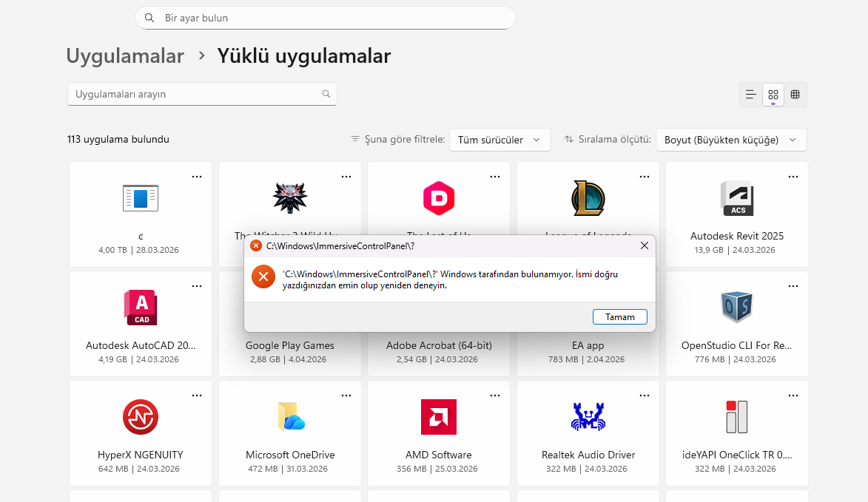Click the Realtek Audio Driver crab icon
The width and height of the screenshot is (868, 502).
pyautogui.click(x=588, y=417)
